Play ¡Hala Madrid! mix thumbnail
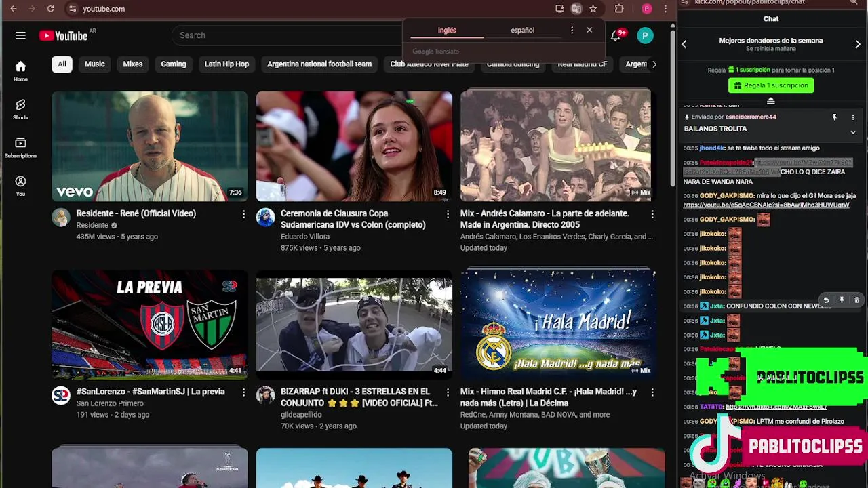 pyautogui.click(x=558, y=324)
